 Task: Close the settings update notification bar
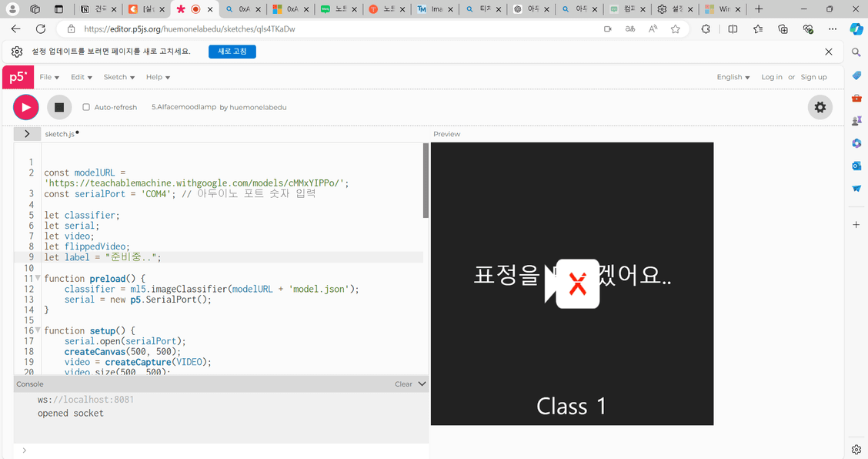[828, 52]
